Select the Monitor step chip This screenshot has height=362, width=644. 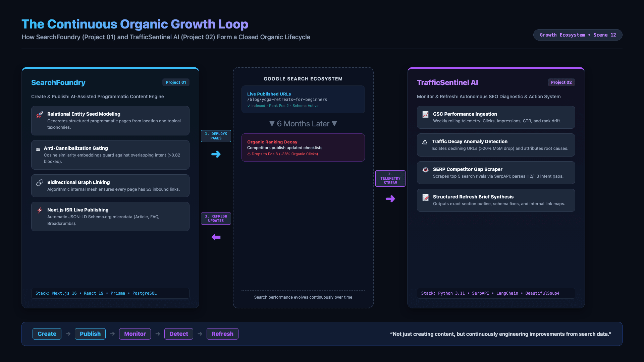pos(135,334)
